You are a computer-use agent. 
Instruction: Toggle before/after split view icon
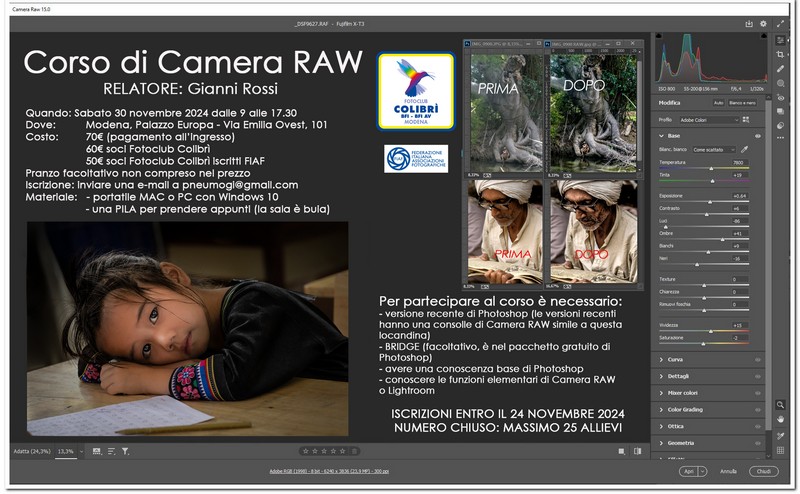point(637,451)
